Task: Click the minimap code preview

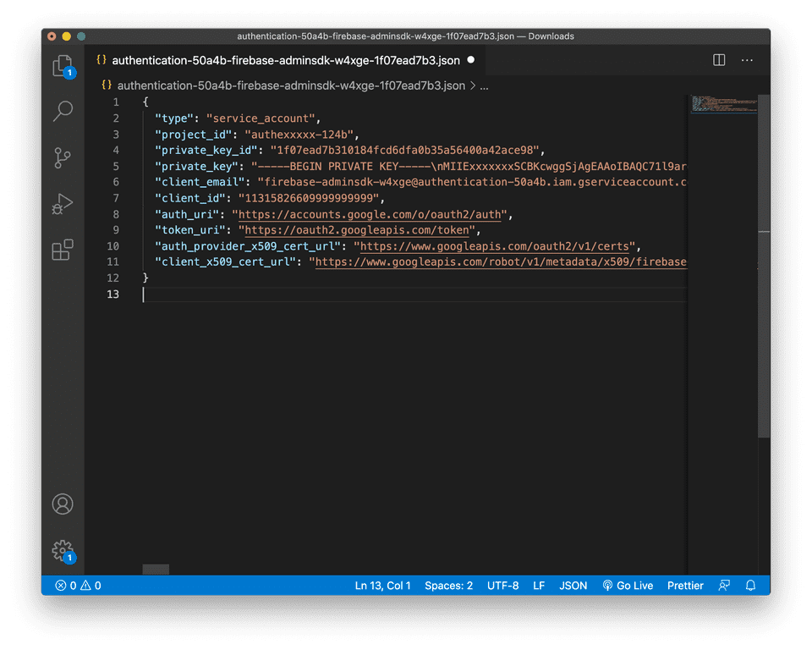Action: coord(723,103)
